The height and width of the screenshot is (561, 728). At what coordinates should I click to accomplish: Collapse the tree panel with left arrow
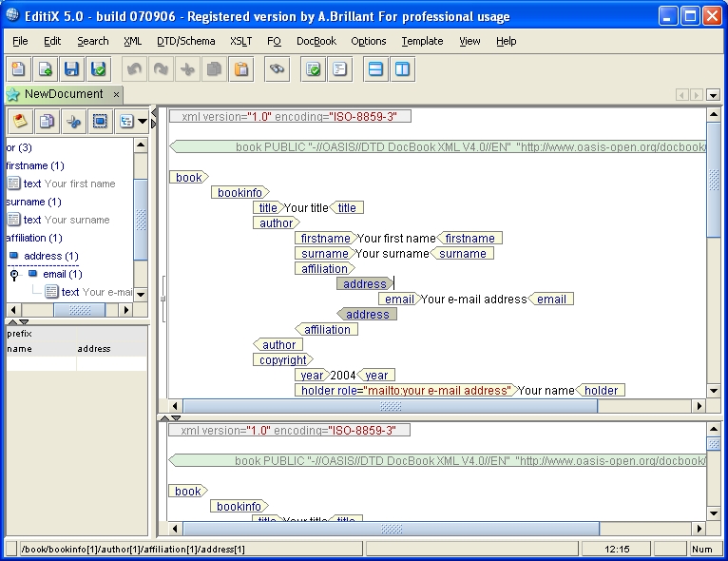pyautogui.click(x=154, y=113)
